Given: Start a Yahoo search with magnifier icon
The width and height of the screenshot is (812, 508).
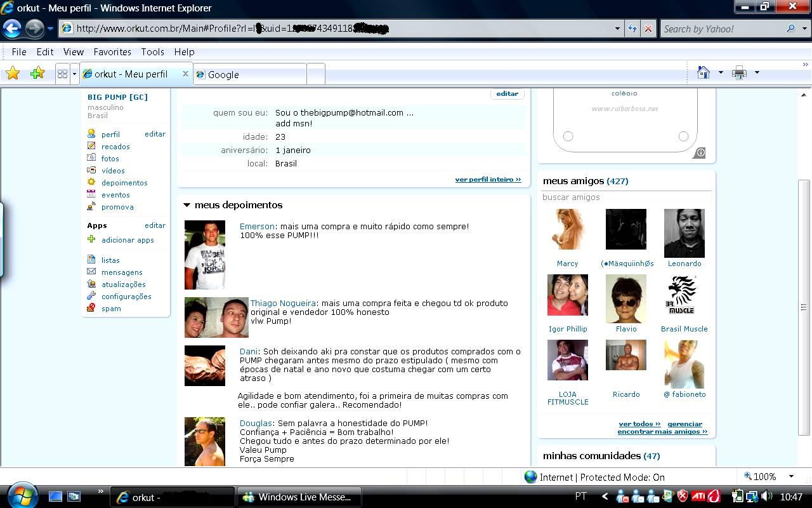Looking at the screenshot, I should (x=790, y=29).
